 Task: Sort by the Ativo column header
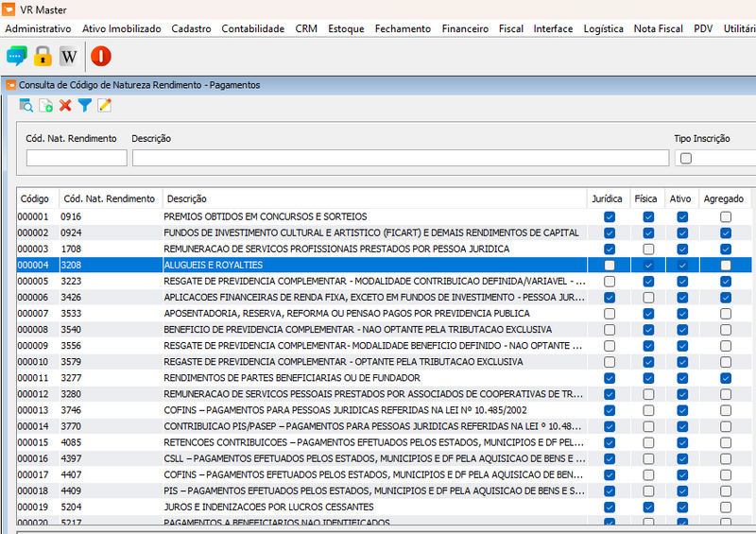682,198
